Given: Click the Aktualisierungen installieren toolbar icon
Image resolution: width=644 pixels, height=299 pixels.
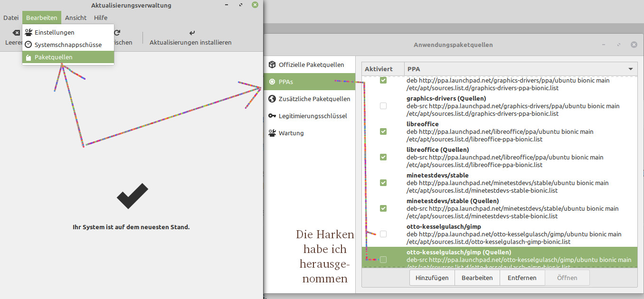Looking at the screenshot, I should pos(192,33).
